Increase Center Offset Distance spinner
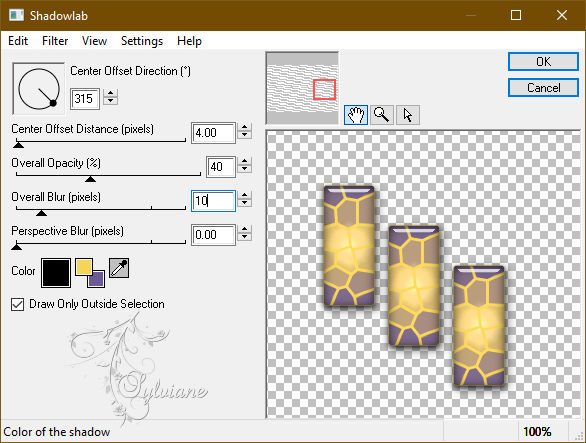Image resolution: width=586 pixels, height=443 pixels. tap(244, 128)
